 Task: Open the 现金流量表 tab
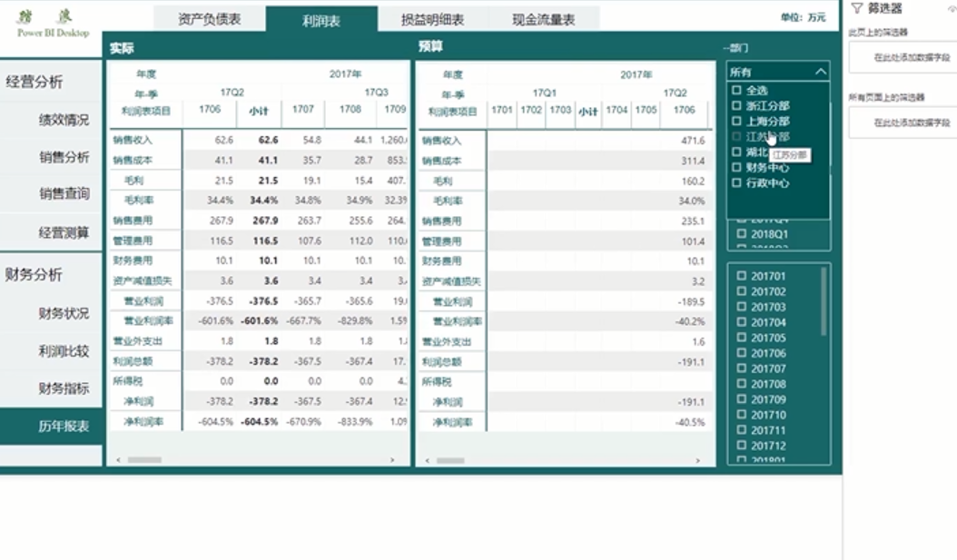(x=543, y=19)
